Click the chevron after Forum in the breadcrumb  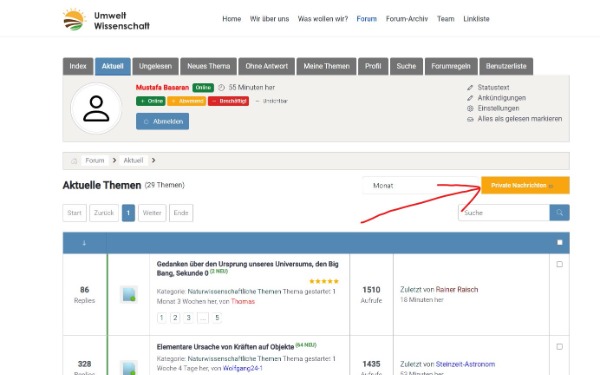click(x=114, y=160)
